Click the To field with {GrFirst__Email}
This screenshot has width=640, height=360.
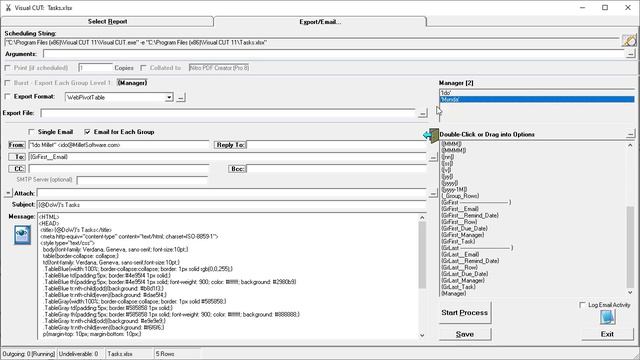pyautogui.click(x=227, y=157)
